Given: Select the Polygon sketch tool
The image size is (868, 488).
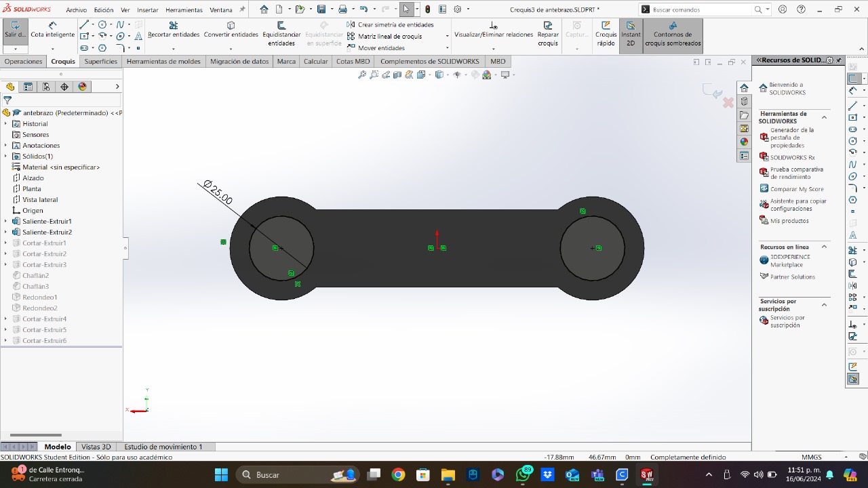Looking at the screenshot, I should 102,48.
